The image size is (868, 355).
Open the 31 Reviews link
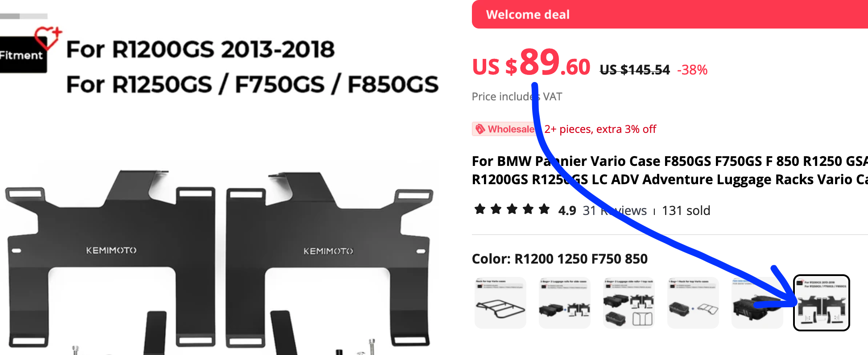615,211
